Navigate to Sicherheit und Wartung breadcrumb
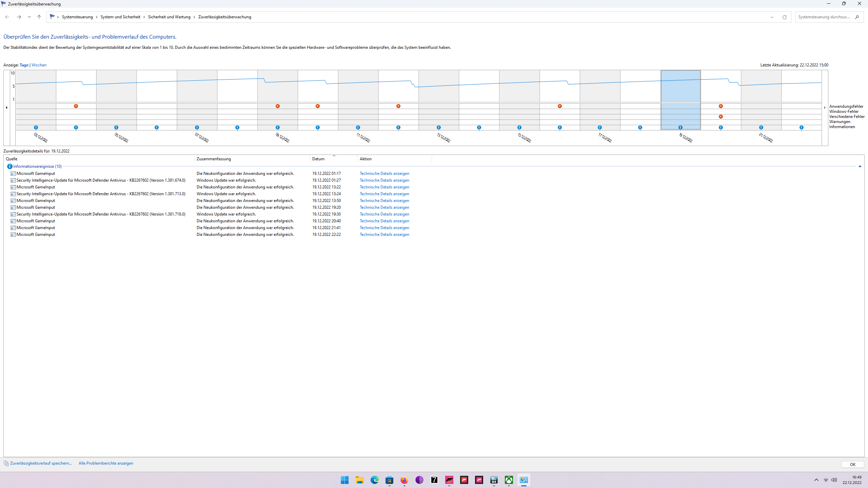 pos(170,17)
